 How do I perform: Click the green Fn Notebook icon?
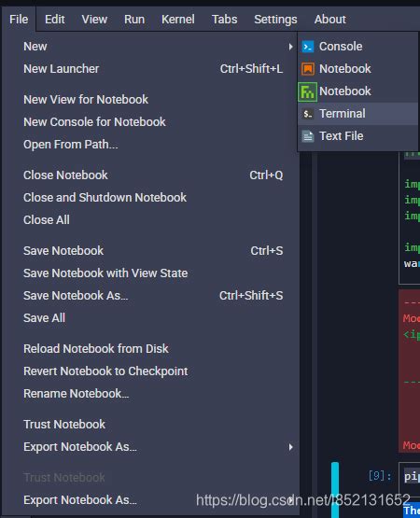[x=307, y=91]
